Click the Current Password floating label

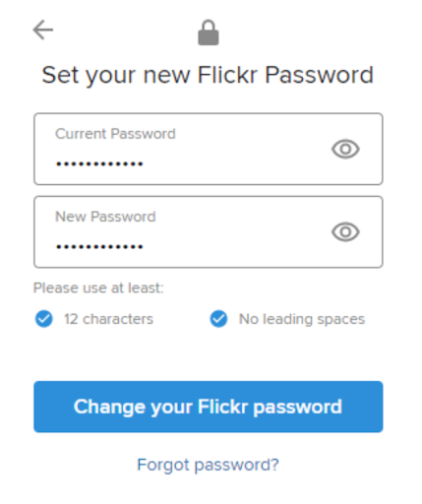115,134
